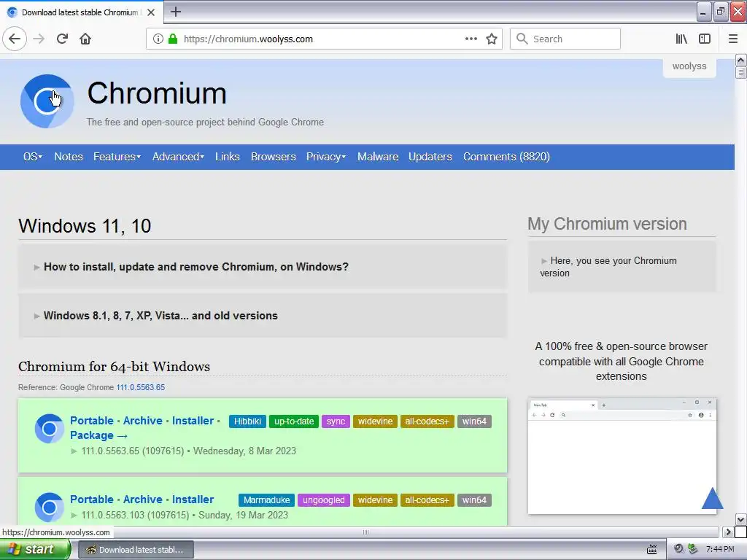Download Installer of the Marmaduke build

tap(193, 499)
